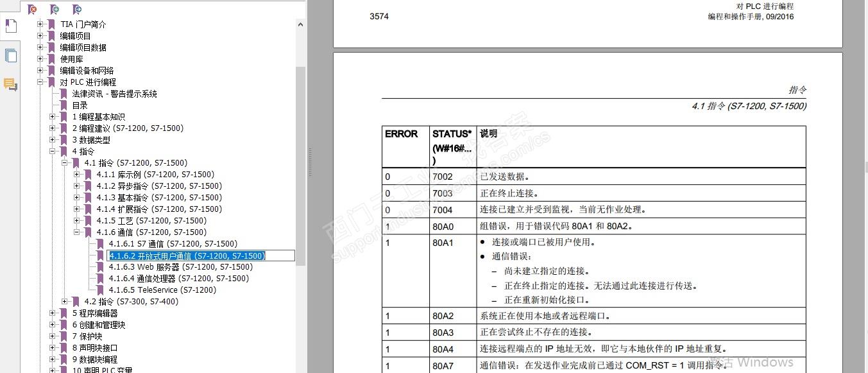Click status code 7004 in table
This screenshot has height=373, width=868.
click(442, 210)
